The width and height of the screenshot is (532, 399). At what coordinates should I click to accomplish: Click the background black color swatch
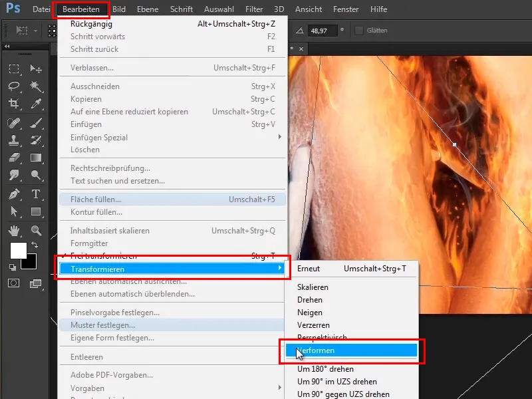tap(31, 263)
